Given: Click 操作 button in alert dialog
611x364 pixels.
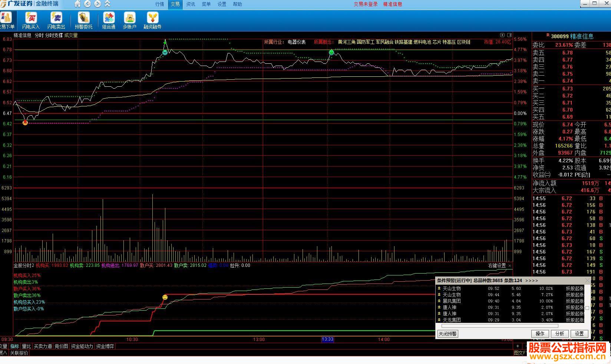Looking at the screenshot, I should coord(540,334).
